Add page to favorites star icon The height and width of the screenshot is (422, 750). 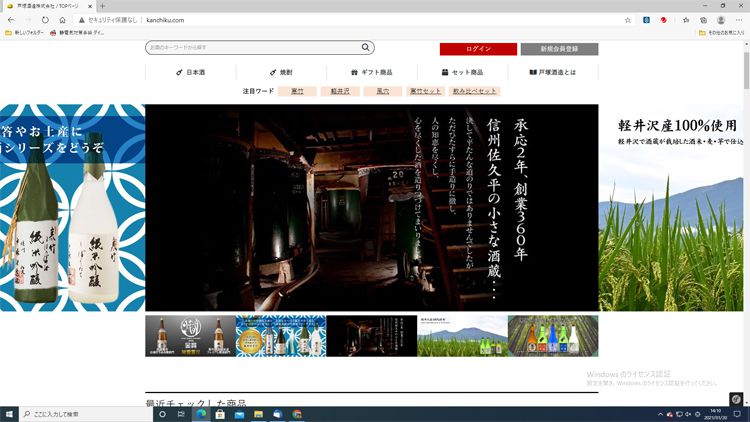point(628,20)
